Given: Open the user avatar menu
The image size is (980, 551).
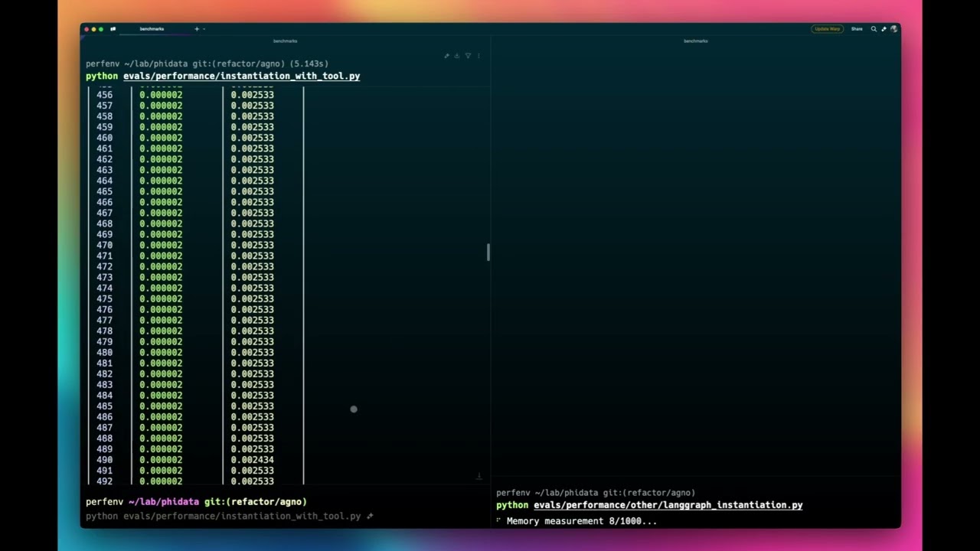Looking at the screenshot, I should tap(893, 29).
